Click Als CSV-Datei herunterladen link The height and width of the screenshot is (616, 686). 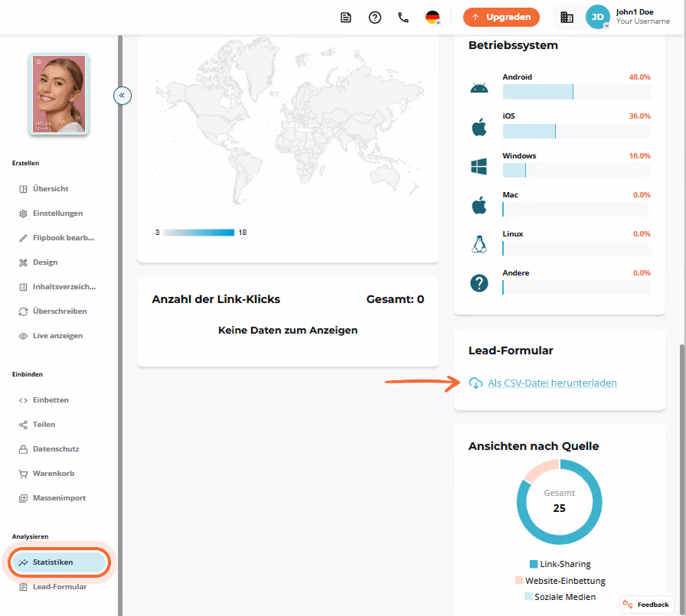pos(552,383)
